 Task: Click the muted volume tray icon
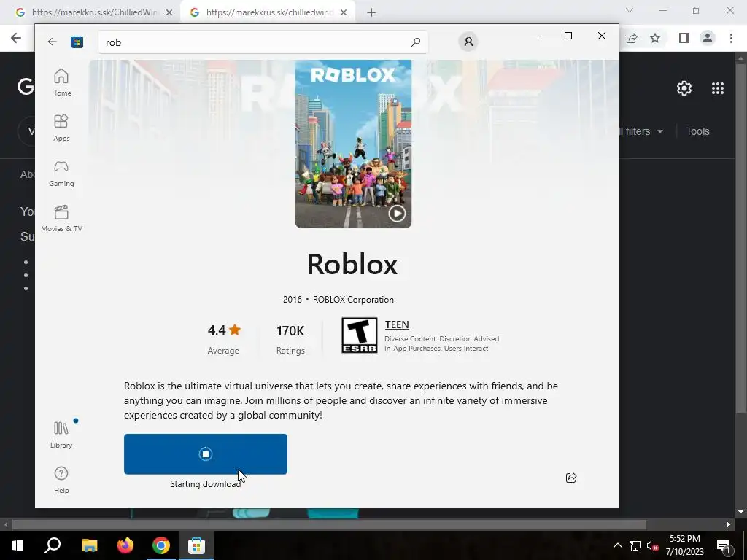(x=652, y=545)
